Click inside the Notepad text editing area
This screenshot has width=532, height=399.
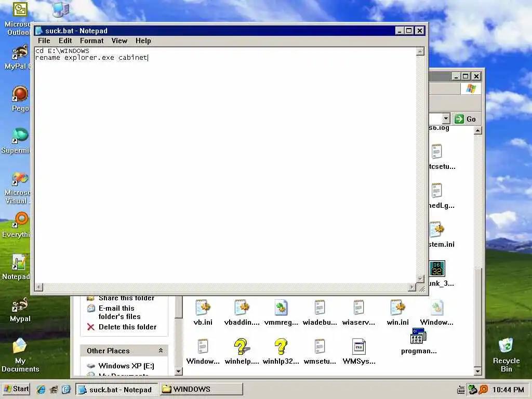click(x=225, y=165)
